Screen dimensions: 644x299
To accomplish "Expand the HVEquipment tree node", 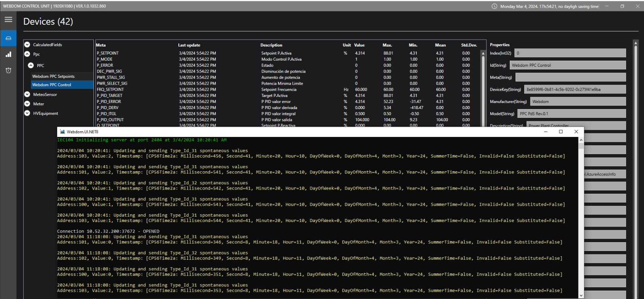I will tap(27, 113).
